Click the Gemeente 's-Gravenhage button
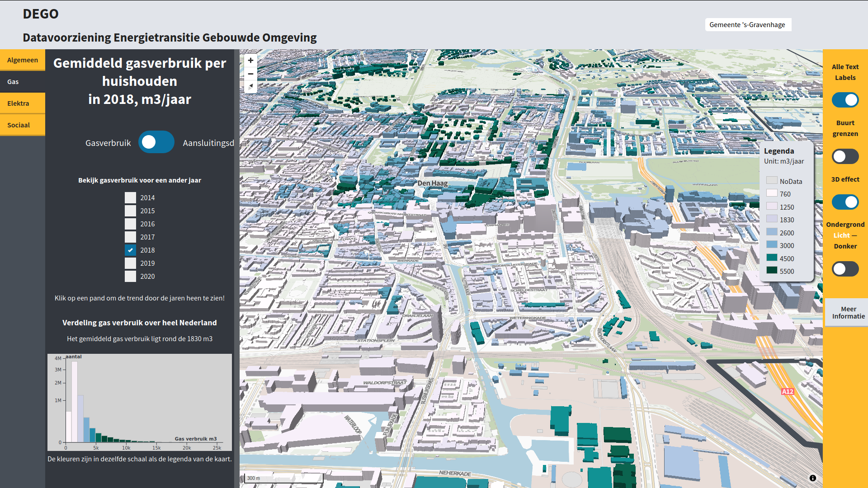The height and width of the screenshot is (488, 868). (x=748, y=25)
